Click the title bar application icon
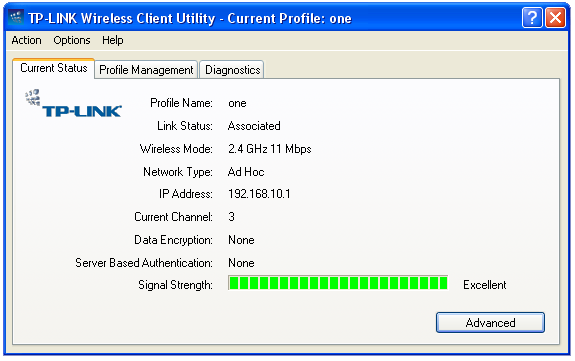 16,17
